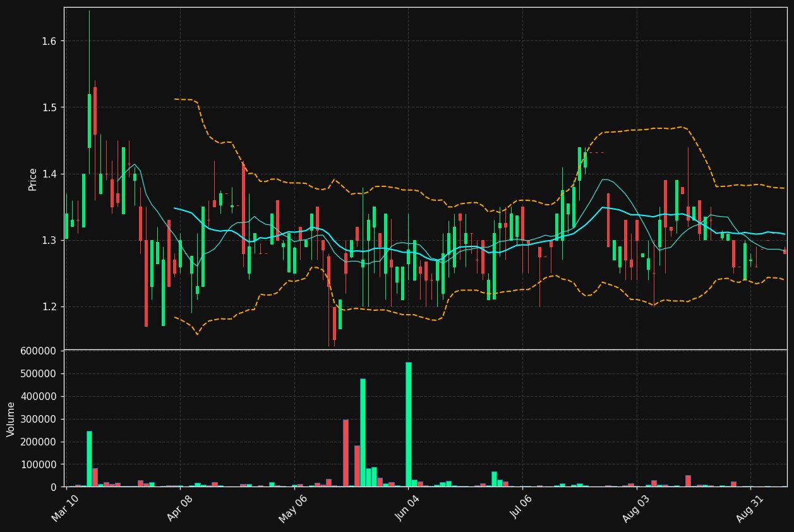Pick the 'Mar 10' date label
Image resolution: width=794 pixels, height=532 pixels.
[x=65, y=508]
